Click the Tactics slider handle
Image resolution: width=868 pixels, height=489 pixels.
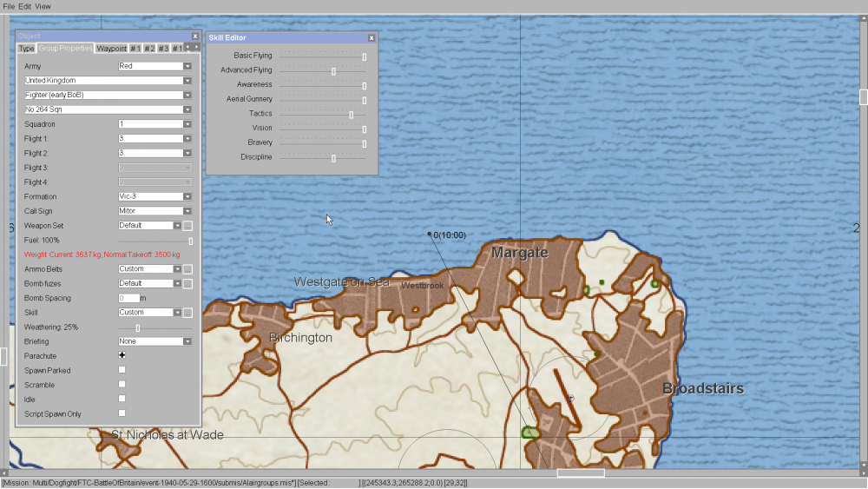pos(351,114)
